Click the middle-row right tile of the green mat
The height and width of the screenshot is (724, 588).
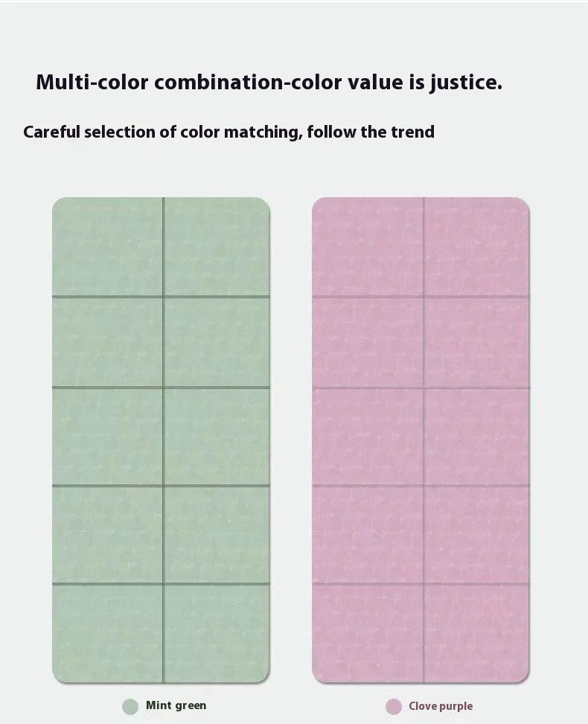[x=217, y=437]
